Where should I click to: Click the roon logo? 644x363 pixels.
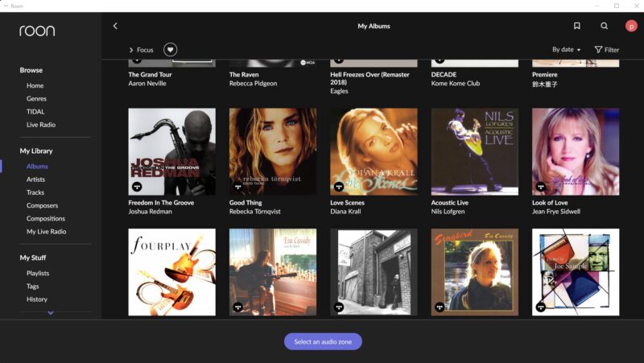click(x=38, y=31)
